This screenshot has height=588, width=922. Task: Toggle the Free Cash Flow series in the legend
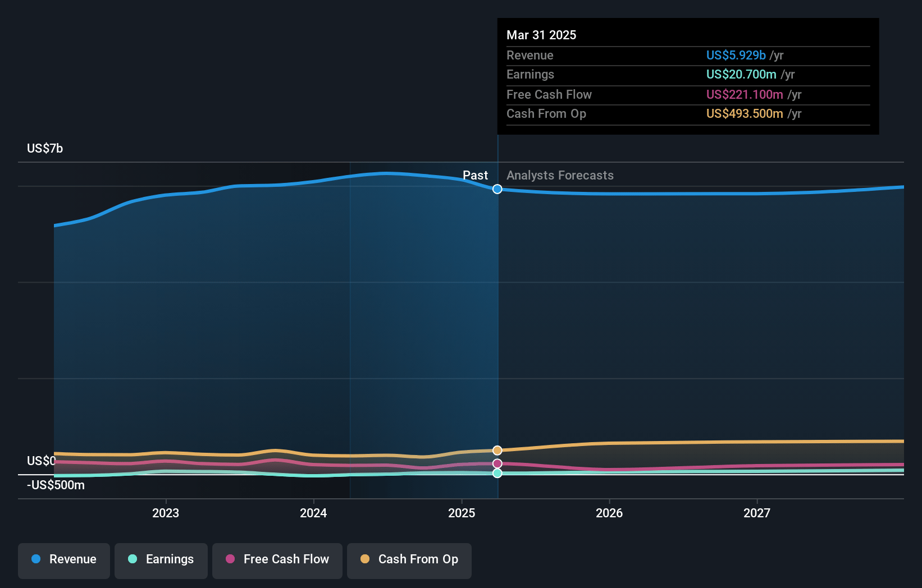click(277, 561)
